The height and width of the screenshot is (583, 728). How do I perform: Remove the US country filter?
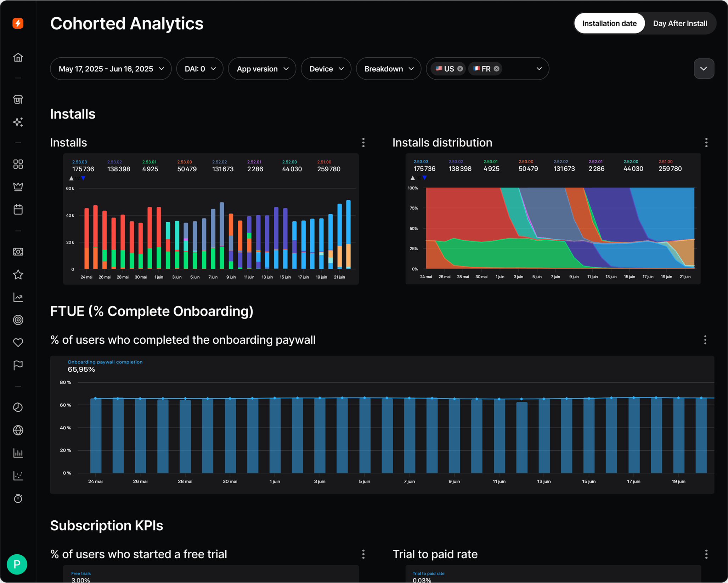tap(460, 69)
